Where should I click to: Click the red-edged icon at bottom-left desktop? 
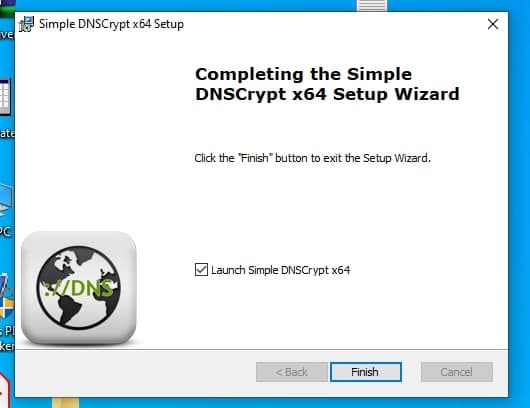point(5,390)
